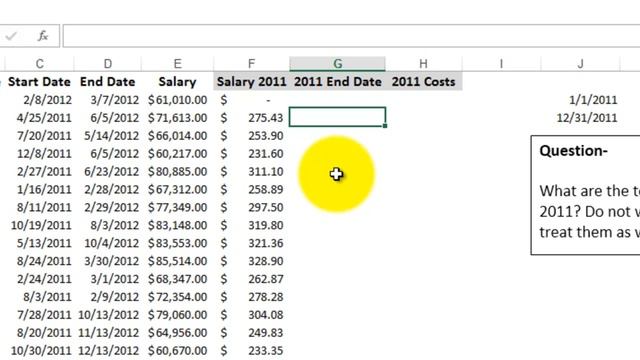The width and height of the screenshot is (640, 360).
Task: Select salary cell $60,670.00
Action: (x=177, y=351)
